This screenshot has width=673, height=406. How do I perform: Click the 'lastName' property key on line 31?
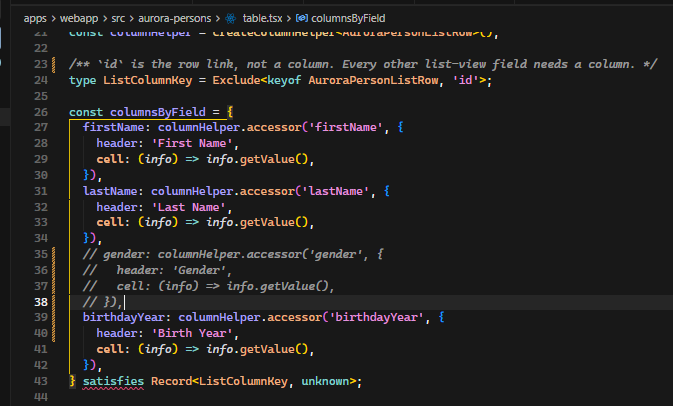[110, 191]
